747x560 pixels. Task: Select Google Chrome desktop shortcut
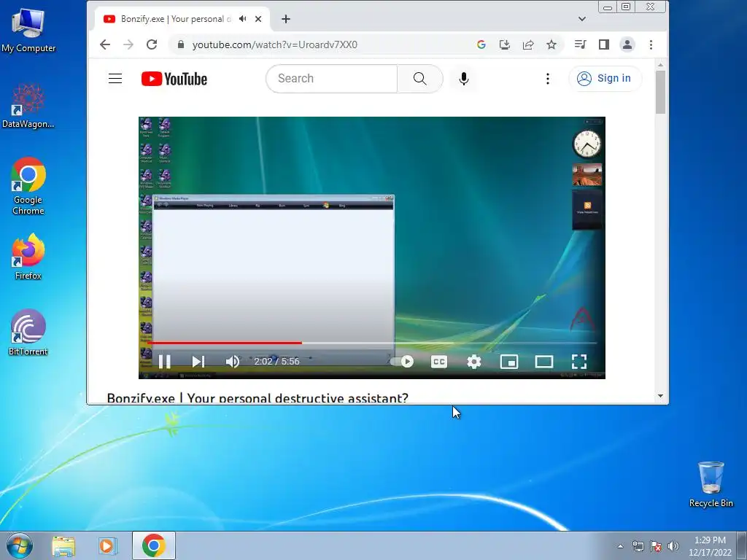click(28, 186)
